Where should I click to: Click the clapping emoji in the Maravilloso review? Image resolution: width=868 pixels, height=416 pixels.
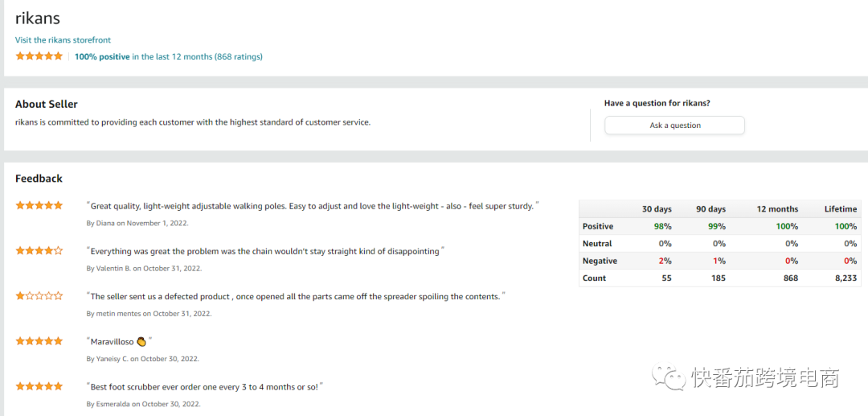(x=141, y=342)
